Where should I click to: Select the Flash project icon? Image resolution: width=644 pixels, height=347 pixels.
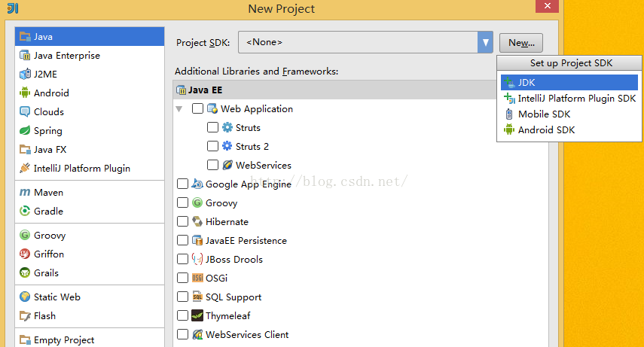(25, 316)
